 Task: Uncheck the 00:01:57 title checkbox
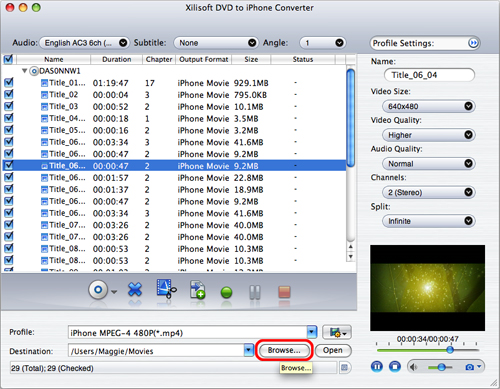click(9, 177)
